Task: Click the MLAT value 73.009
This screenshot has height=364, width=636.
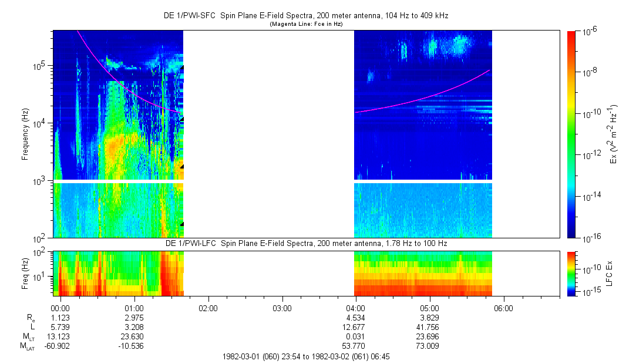Action: pos(429,345)
